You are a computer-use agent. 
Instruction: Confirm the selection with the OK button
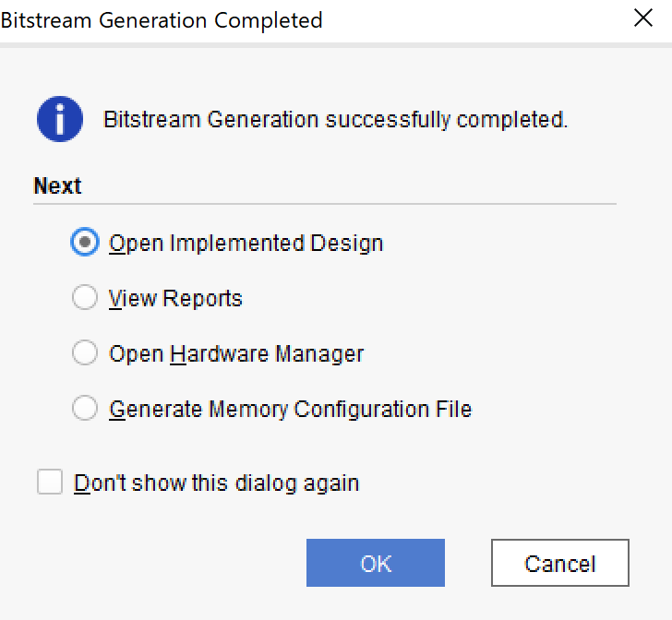point(376,563)
